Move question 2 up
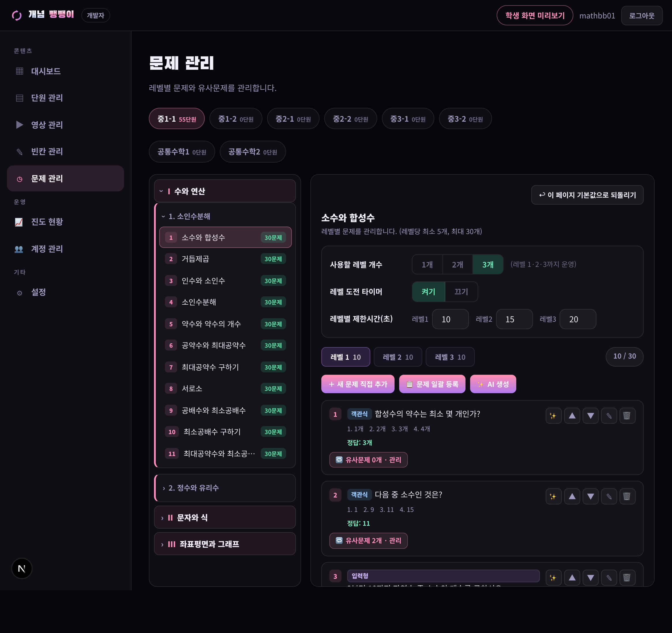This screenshot has height=633, width=672. point(572,496)
